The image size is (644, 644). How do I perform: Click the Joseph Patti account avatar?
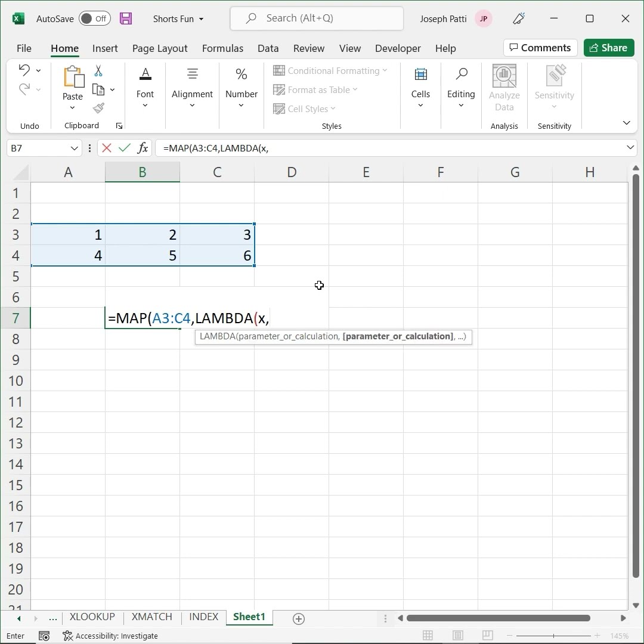click(484, 18)
